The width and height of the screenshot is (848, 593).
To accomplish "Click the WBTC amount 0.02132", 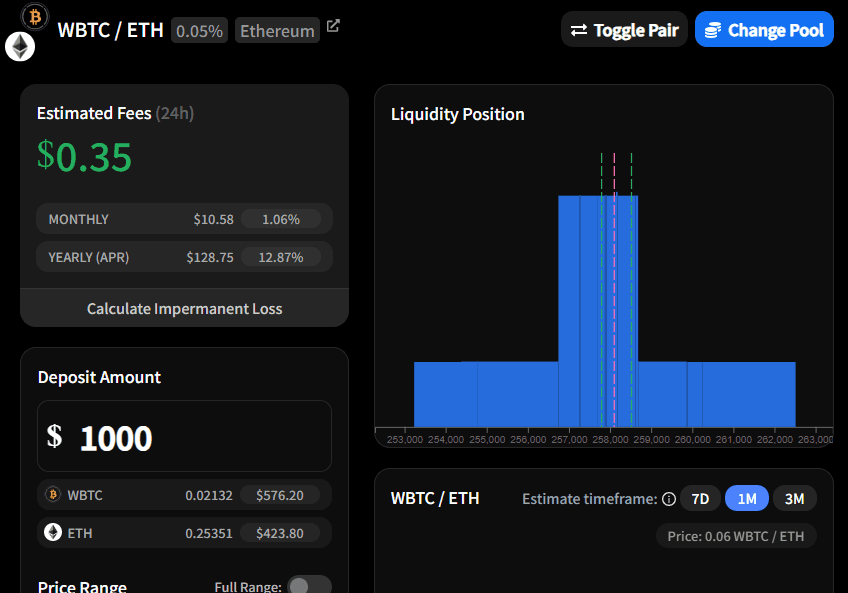I will (209, 495).
